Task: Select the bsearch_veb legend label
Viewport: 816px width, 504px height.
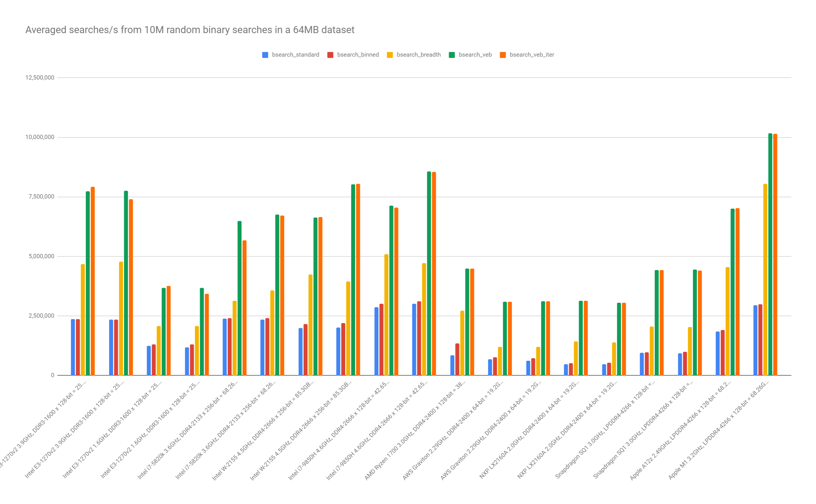Action: pos(475,55)
